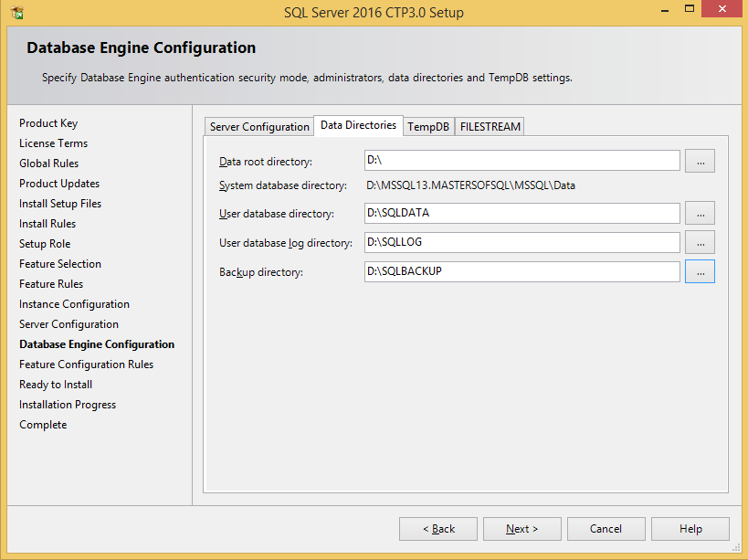Viewport: 748px width, 560px height.
Task: Select Product Updates in the steps list
Action: (59, 184)
